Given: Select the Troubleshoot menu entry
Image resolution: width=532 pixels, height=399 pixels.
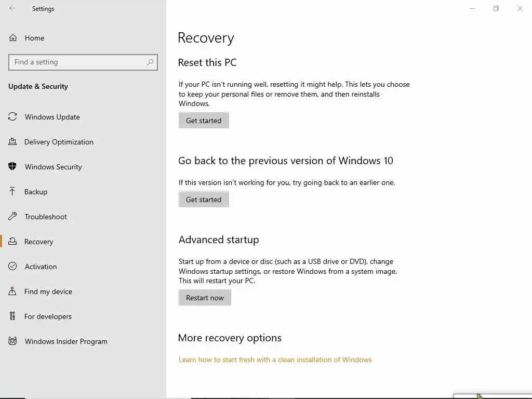Looking at the screenshot, I should [x=46, y=217].
